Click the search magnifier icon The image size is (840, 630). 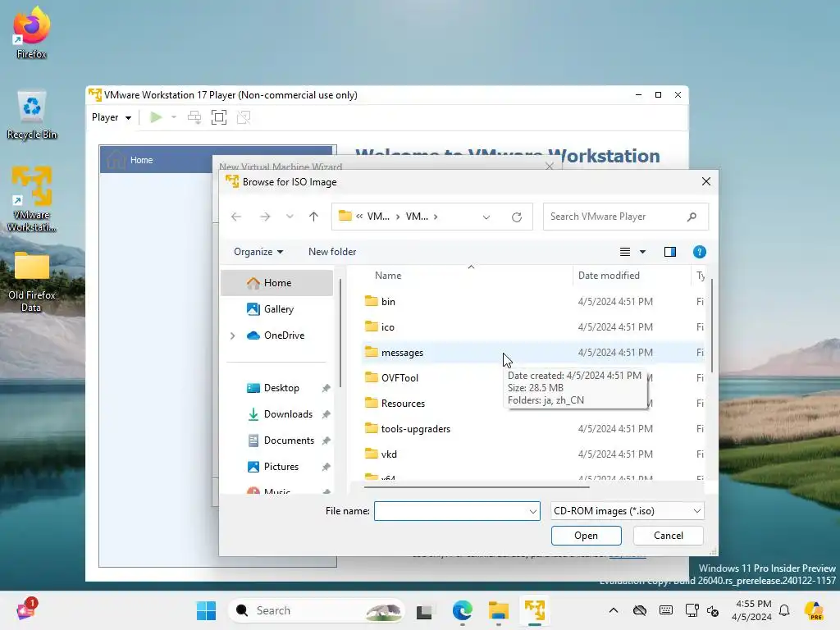692,217
